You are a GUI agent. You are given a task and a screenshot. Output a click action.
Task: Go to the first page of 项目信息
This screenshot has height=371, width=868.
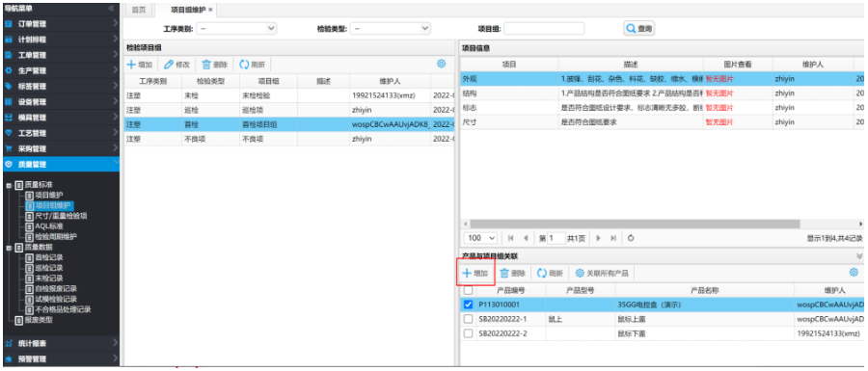pos(510,238)
